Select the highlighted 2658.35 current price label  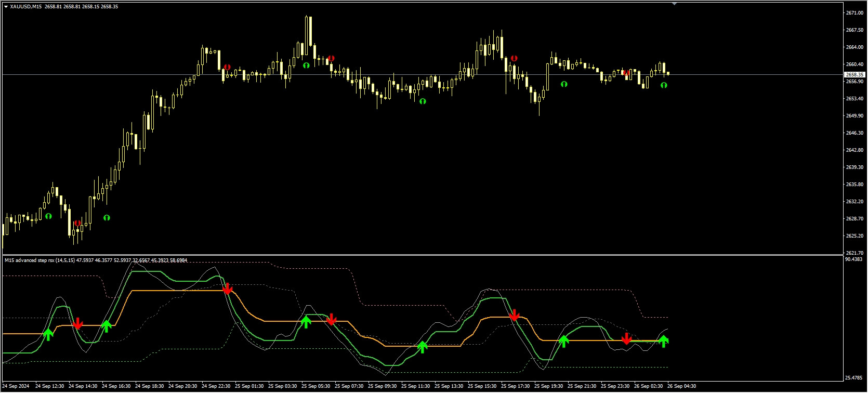pyautogui.click(x=854, y=75)
